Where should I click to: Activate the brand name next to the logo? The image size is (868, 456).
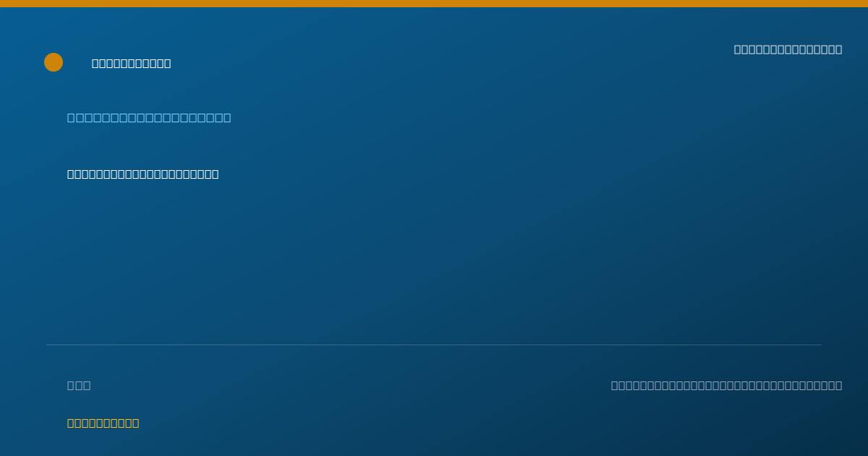[x=131, y=64]
